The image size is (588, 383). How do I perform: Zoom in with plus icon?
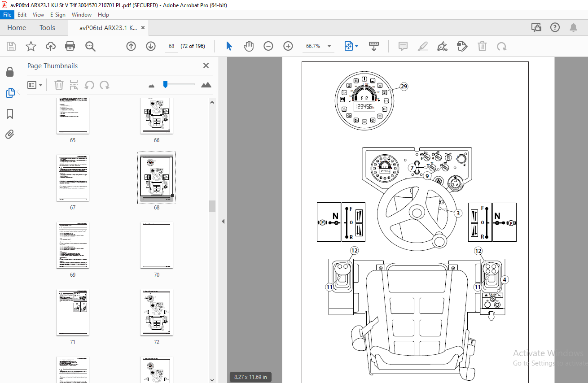click(288, 46)
